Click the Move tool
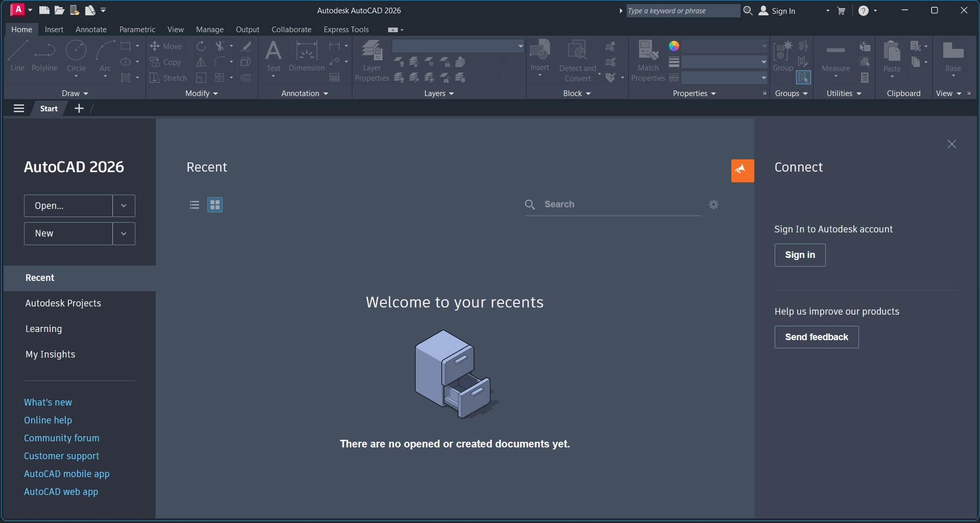 [x=166, y=46]
